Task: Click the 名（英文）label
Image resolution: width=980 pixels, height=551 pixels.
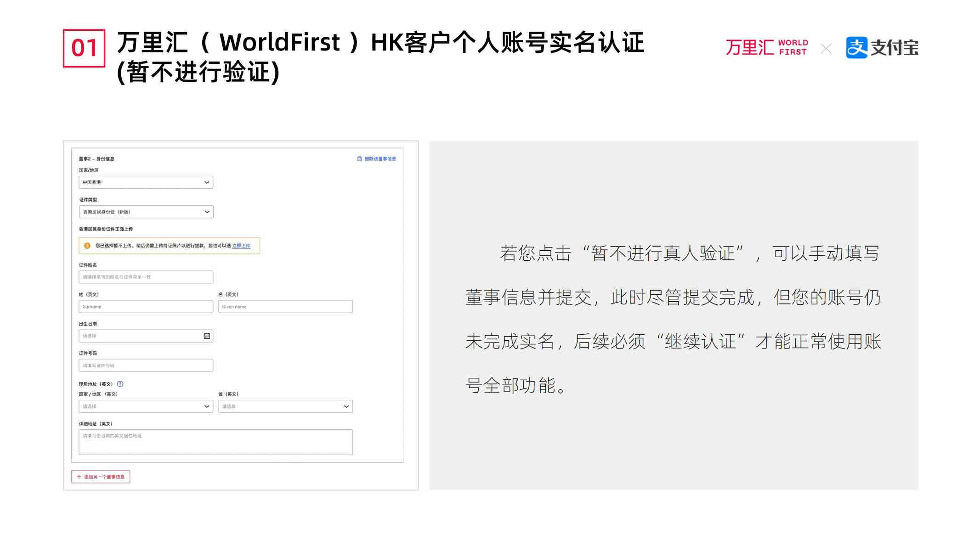Action: pyautogui.click(x=228, y=294)
